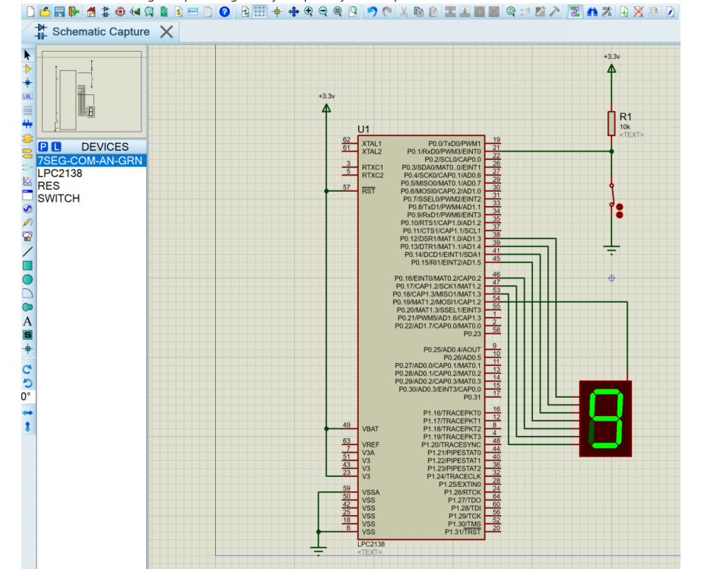Screen dimensions: 717x588
Task: Select the 2D line drawing tool
Action: point(28,251)
